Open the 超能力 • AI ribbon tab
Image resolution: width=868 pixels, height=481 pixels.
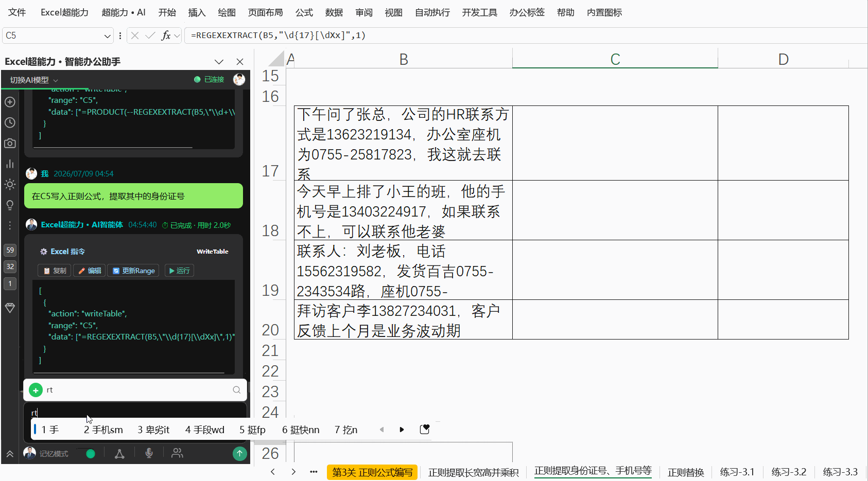(124, 12)
